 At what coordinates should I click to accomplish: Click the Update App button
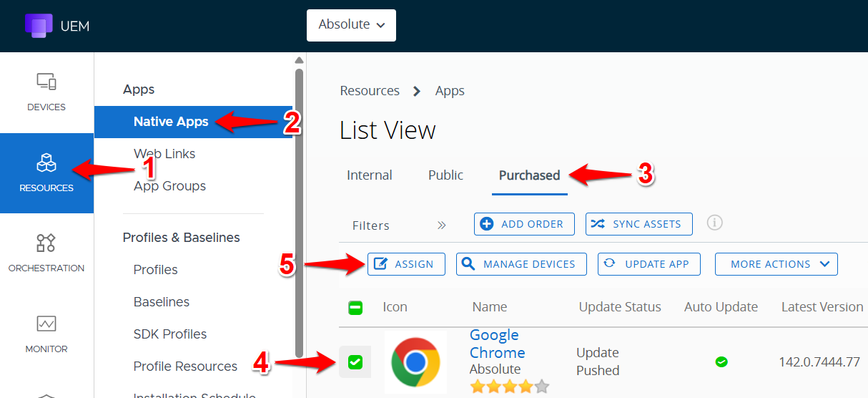pyautogui.click(x=648, y=264)
